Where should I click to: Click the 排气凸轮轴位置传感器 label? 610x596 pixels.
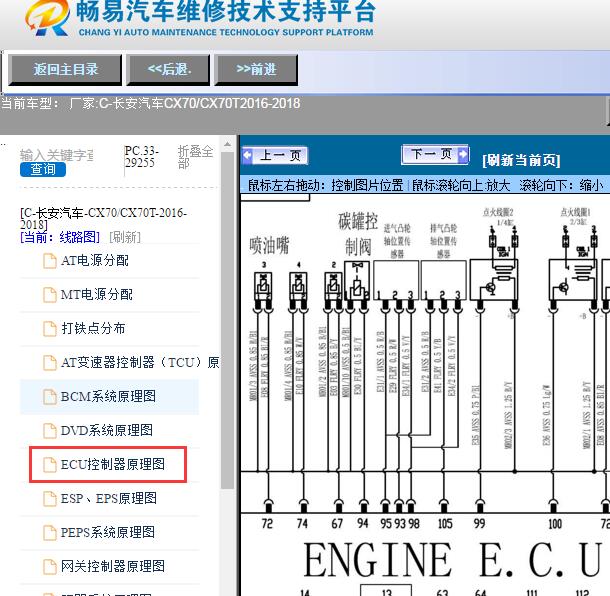point(443,241)
